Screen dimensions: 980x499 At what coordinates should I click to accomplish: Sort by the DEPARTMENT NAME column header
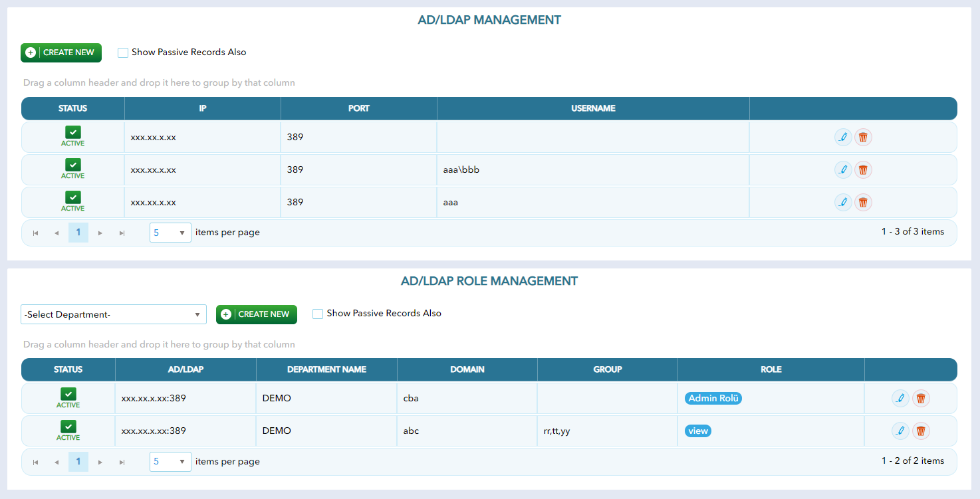pos(326,369)
